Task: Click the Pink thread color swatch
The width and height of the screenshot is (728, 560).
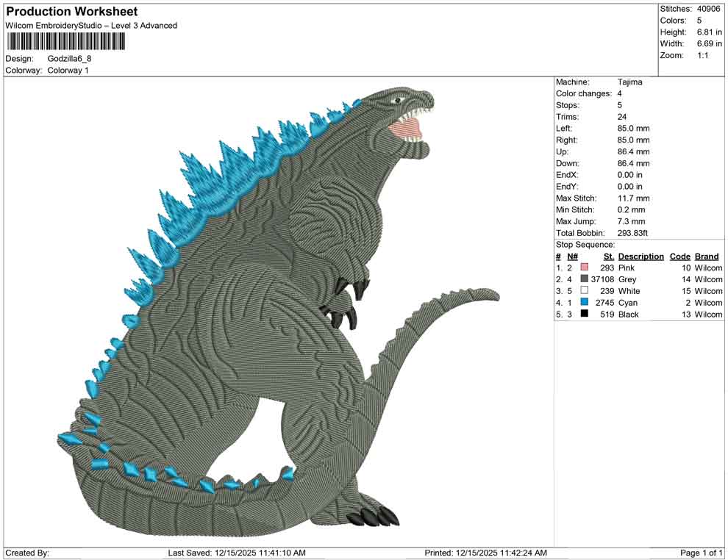Action: point(584,268)
